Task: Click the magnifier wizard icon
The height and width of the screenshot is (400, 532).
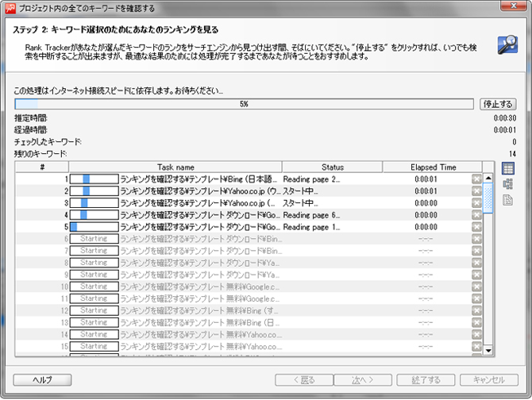Action: 507,45
